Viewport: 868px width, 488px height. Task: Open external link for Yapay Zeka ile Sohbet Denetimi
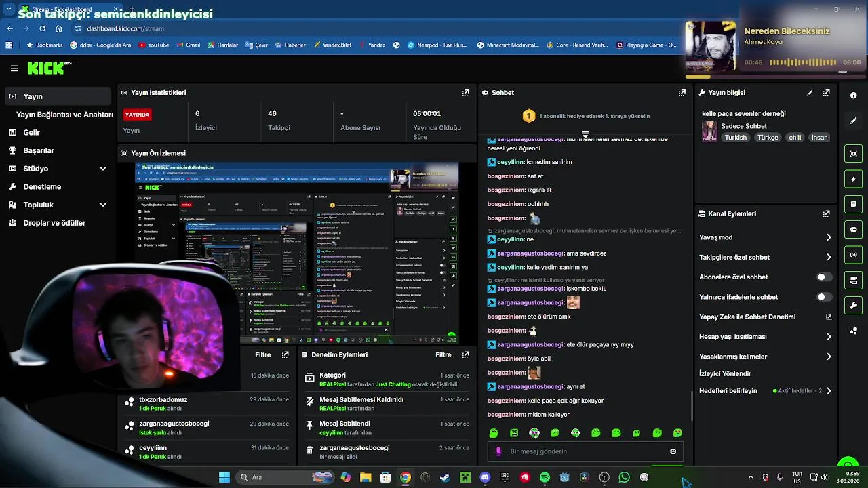point(828,317)
